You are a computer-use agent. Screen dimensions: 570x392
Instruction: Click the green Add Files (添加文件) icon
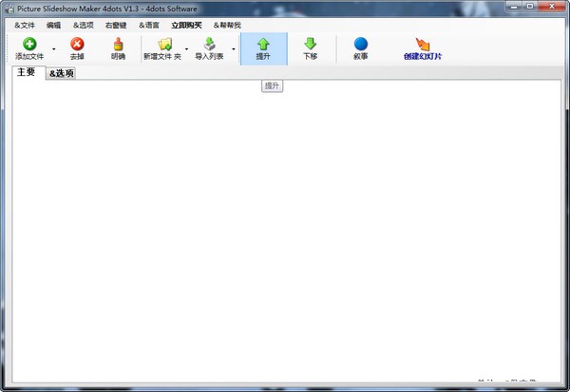click(29, 45)
